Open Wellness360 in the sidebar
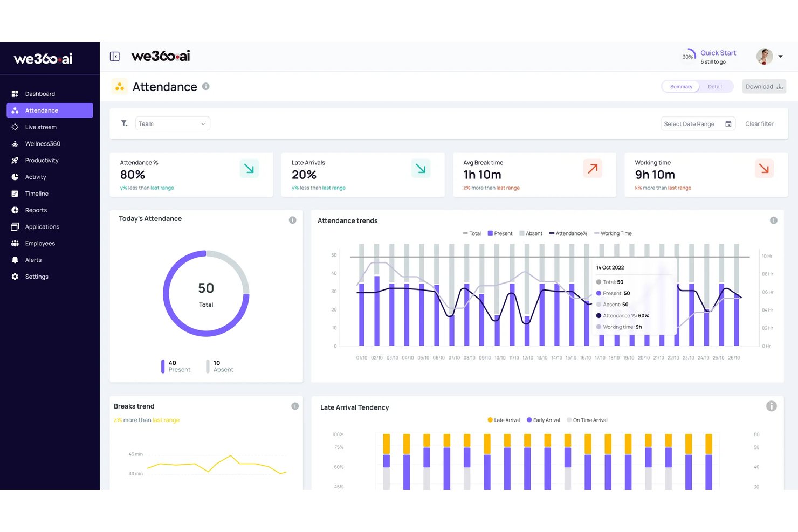The height and width of the screenshot is (532, 798). pos(50,144)
